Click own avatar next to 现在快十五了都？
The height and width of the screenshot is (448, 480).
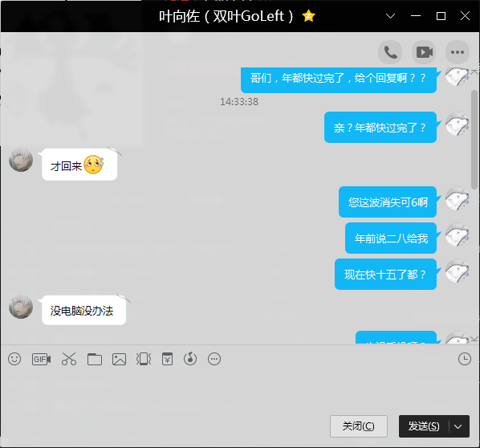pyautogui.click(x=457, y=271)
